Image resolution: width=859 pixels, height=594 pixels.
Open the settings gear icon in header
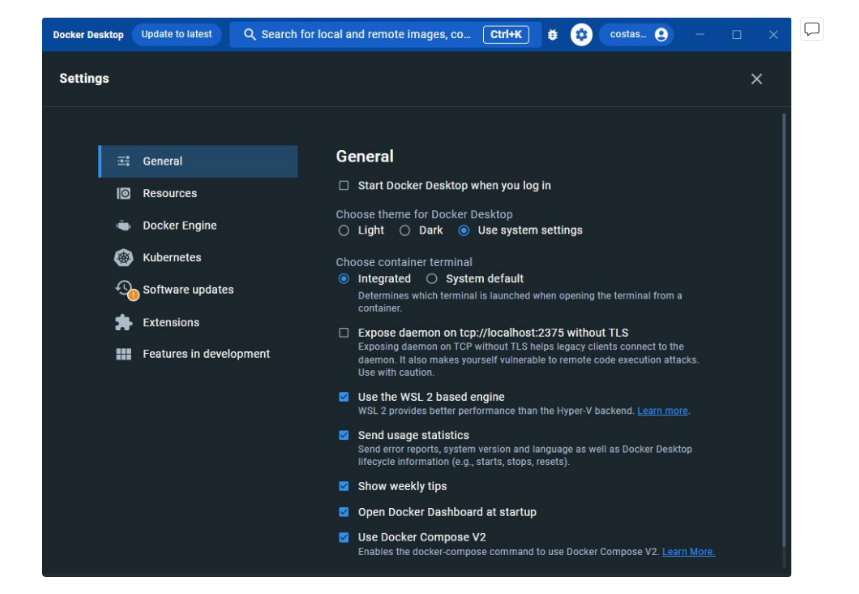point(581,35)
